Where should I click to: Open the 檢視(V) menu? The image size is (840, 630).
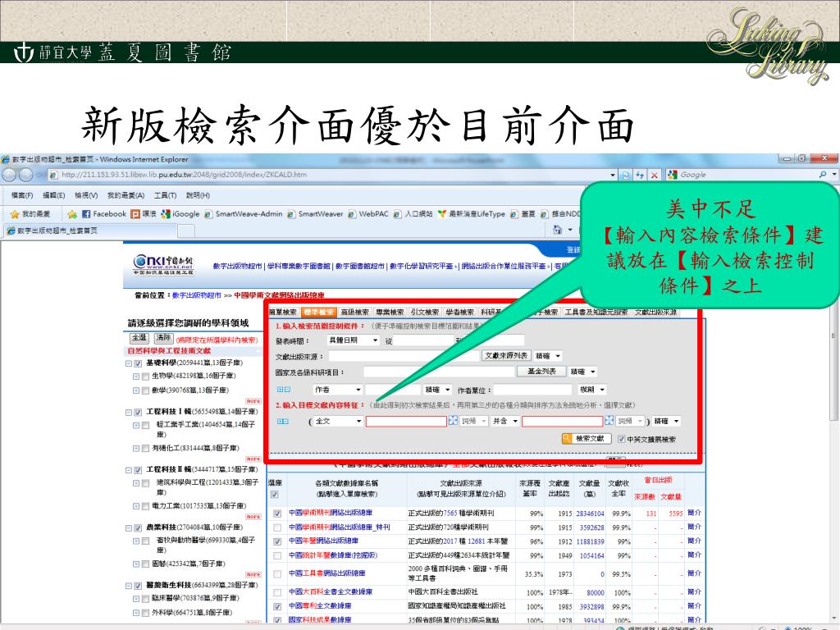[x=86, y=195]
